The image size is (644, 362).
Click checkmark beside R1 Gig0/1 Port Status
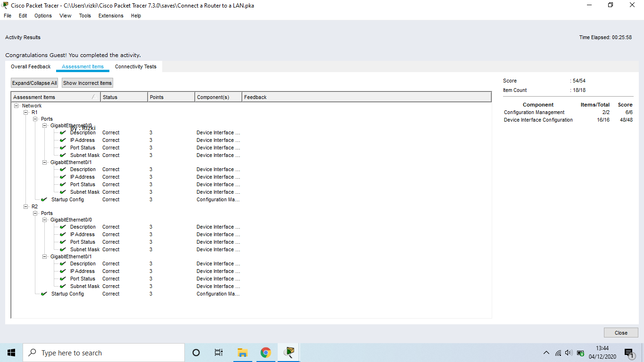point(63,184)
